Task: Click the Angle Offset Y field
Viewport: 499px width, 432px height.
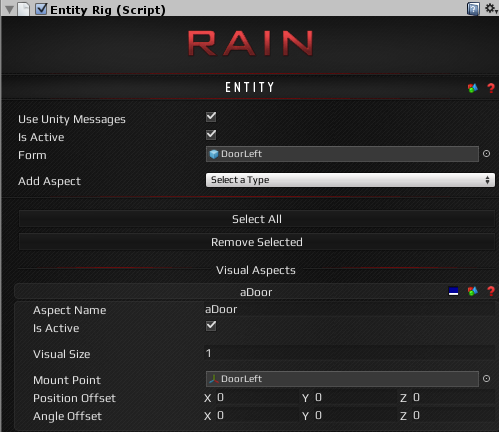Action: tap(355, 415)
